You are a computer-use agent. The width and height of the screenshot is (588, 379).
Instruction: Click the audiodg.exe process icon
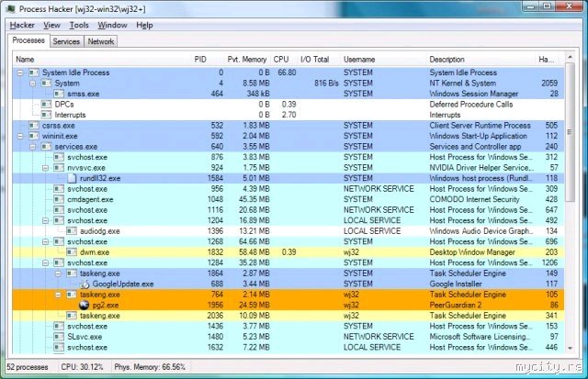tap(72, 231)
